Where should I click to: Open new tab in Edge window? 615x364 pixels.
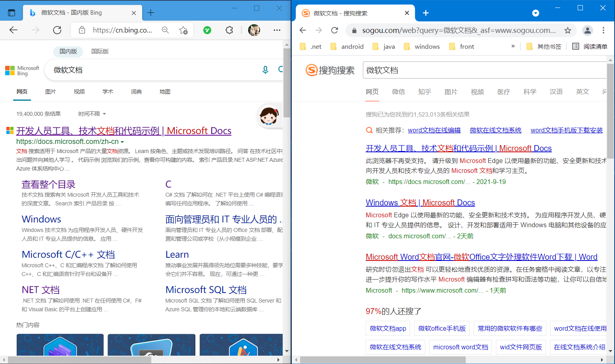(x=151, y=13)
